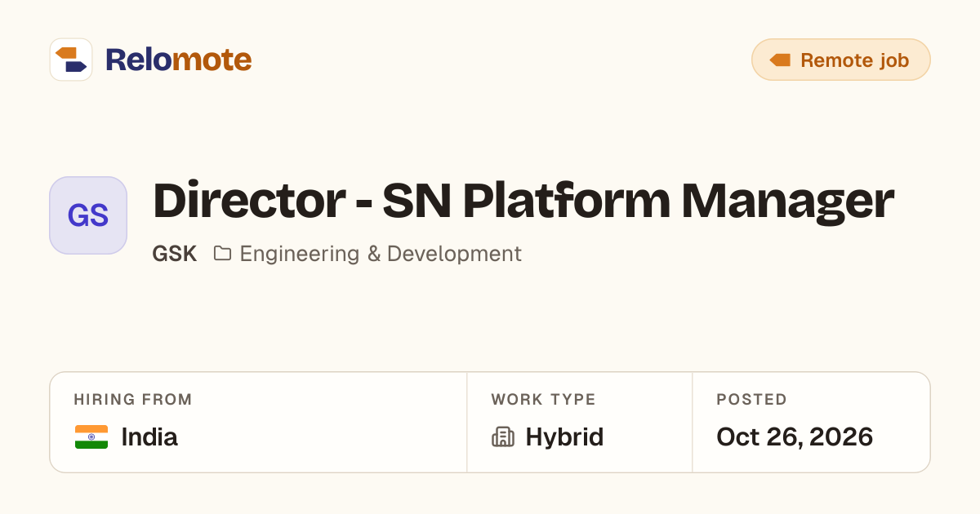Image resolution: width=980 pixels, height=514 pixels.
Task: Click the WORK TYPE label
Action: (x=543, y=400)
